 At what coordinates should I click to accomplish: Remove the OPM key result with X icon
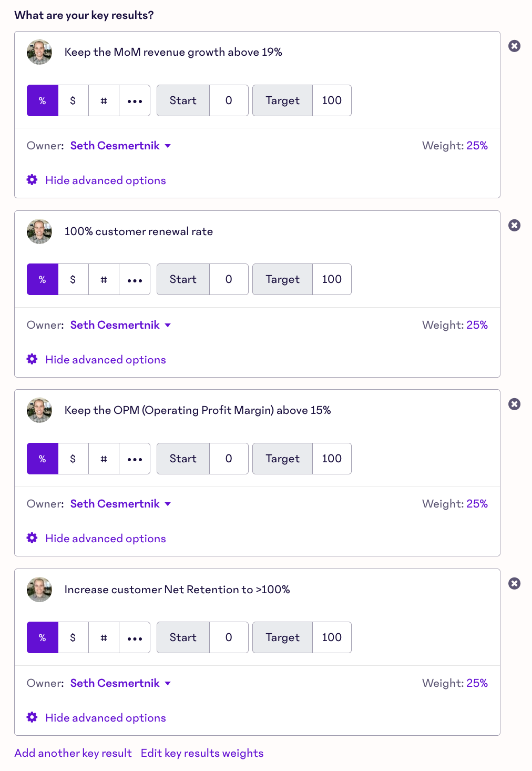coord(514,404)
